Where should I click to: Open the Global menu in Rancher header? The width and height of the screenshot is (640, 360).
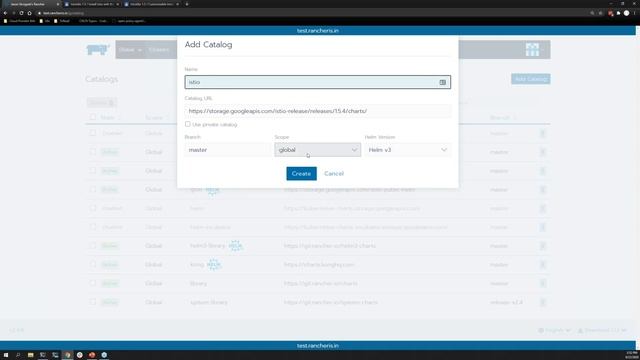click(130, 50)
